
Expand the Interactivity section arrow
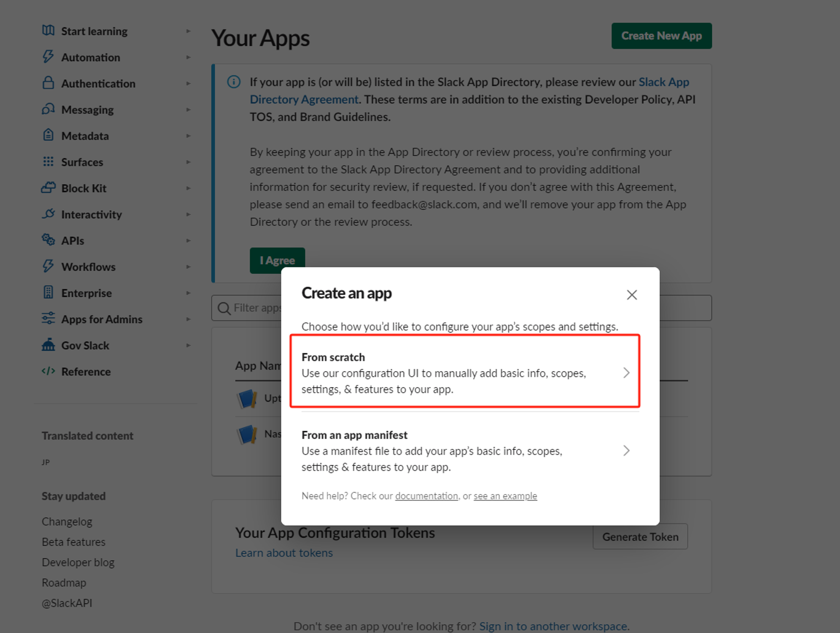(x=189, y=214)
